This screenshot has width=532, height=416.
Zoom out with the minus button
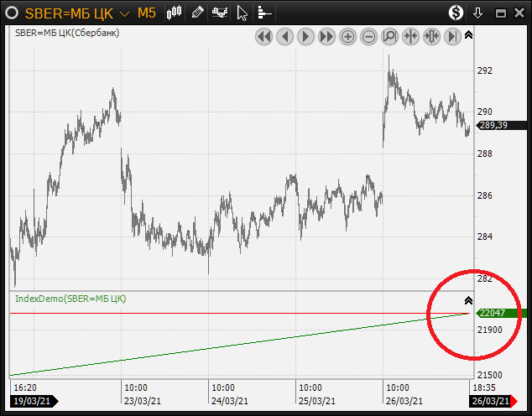click(369, 36)
